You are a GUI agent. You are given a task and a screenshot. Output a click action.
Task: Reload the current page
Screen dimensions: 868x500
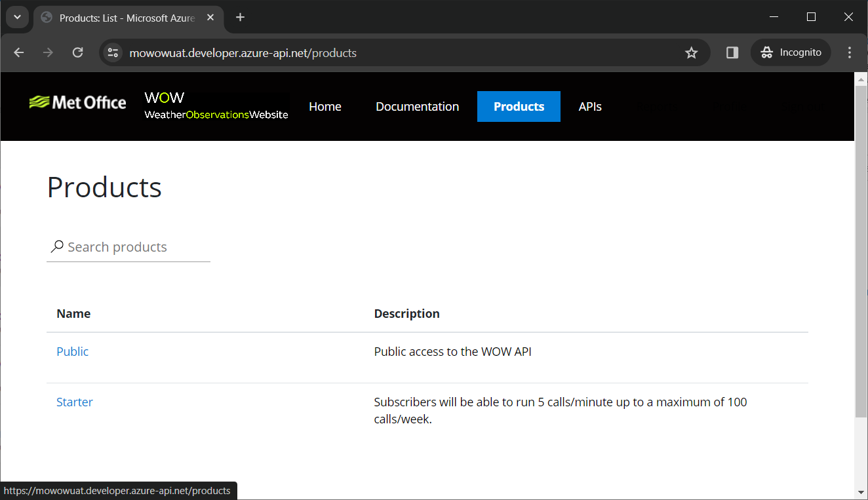77,53
